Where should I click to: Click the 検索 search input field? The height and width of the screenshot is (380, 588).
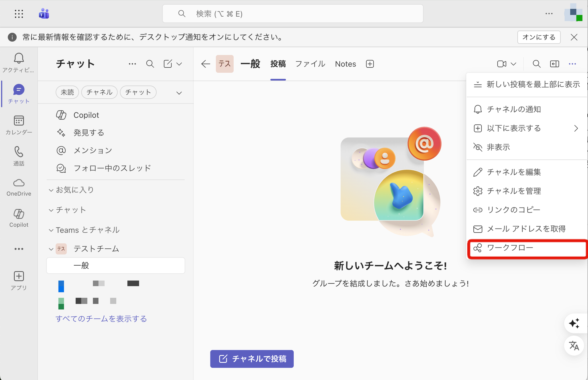(293, 14)
